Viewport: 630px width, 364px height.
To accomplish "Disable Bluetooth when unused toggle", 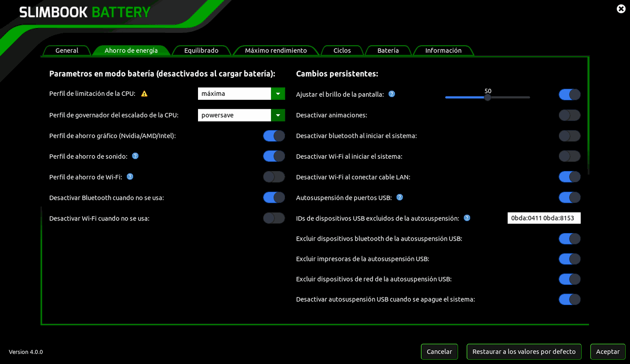I will (x=274, y=198).
